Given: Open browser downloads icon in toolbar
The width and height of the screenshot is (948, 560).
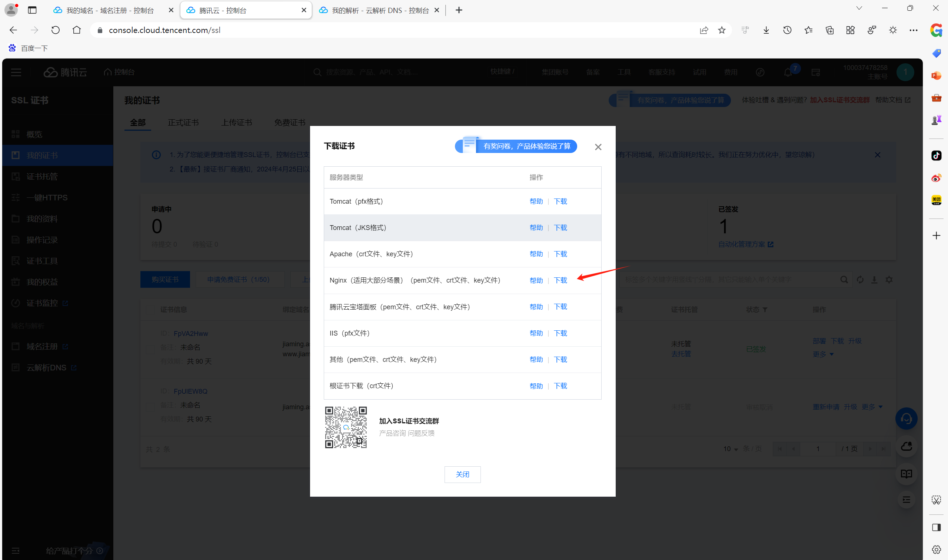Looking at the screenshot, I should (766, 30).
